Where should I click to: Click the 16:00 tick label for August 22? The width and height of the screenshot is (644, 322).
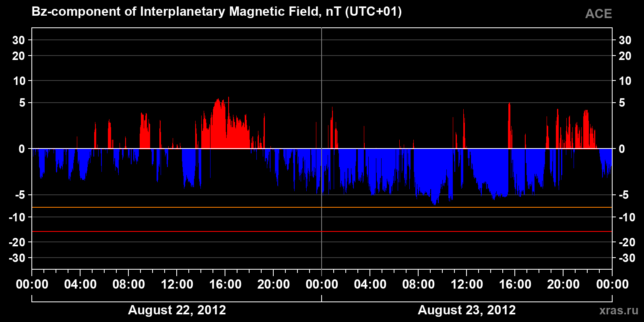tap(225, 284)
